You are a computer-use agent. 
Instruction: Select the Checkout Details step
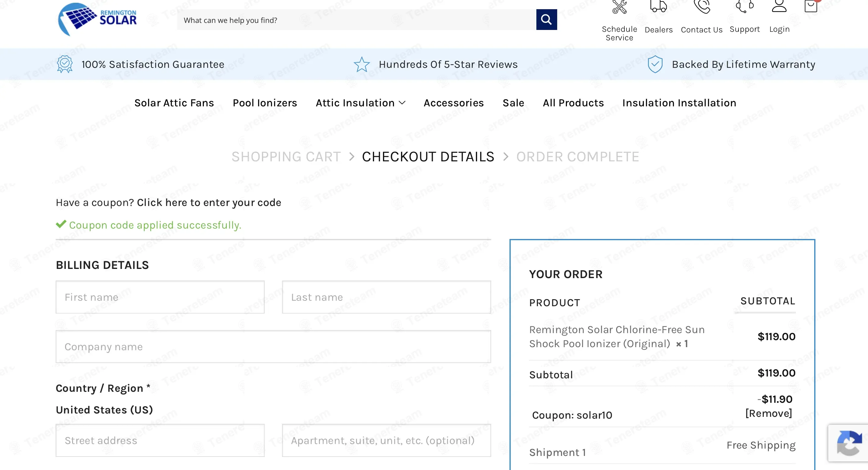(428, 157)
